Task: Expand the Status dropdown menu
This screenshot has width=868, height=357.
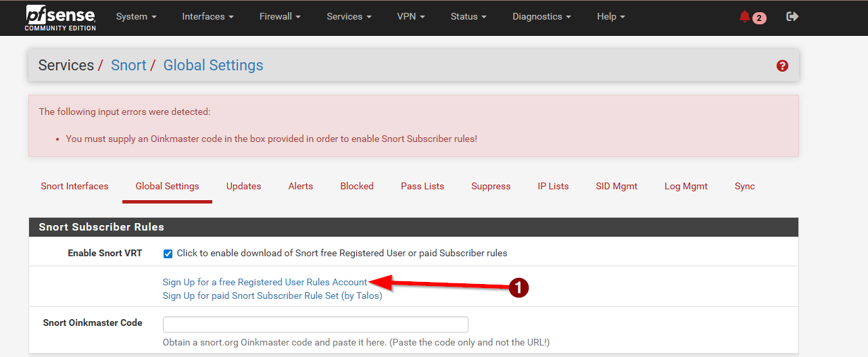Action: point(468,17)
